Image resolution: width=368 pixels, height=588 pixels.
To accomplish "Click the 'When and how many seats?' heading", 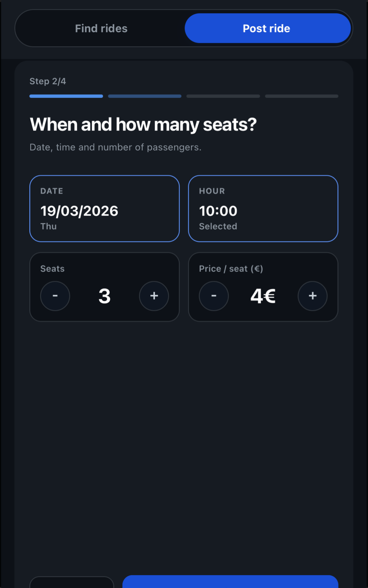I will (143, 125).
